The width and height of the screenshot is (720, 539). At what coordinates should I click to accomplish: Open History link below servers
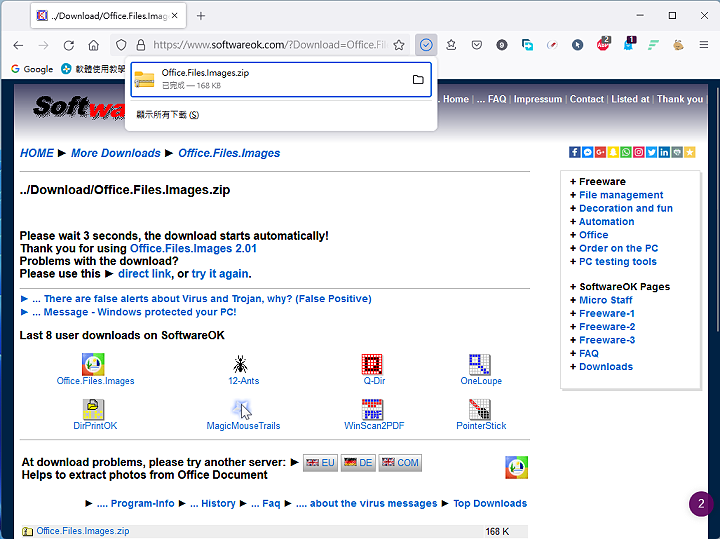[x=213, y=504]
